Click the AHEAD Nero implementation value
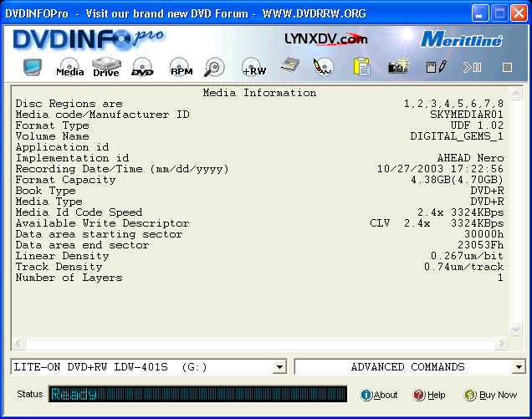532x419 pixels. 471,158
